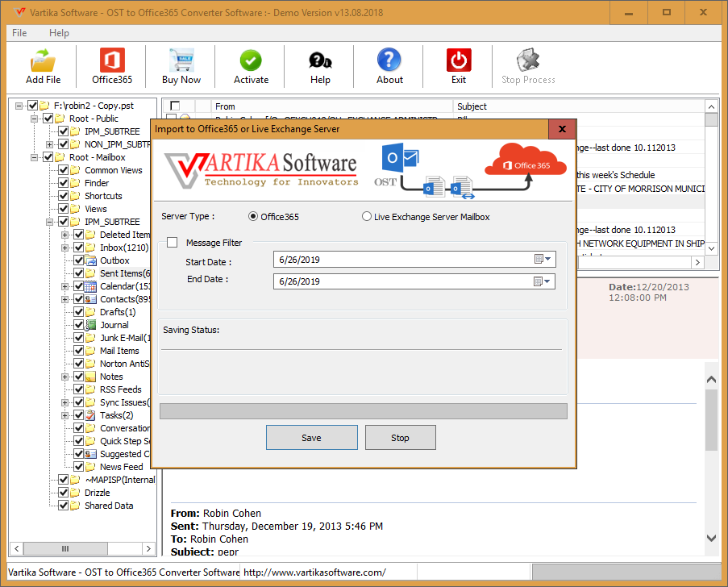Viewport: 728px width, 587px height.
Task: Click the Start Date input field
Action: (x=414, y=259)
